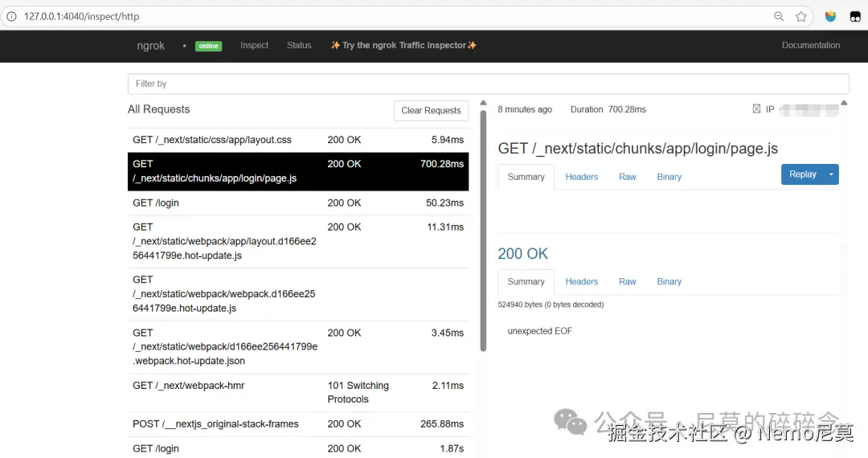The height and width of the screenshot is (458, 868).
Task: Select the GET /_next/webpack-hmr request
Action: pos(298,393)
